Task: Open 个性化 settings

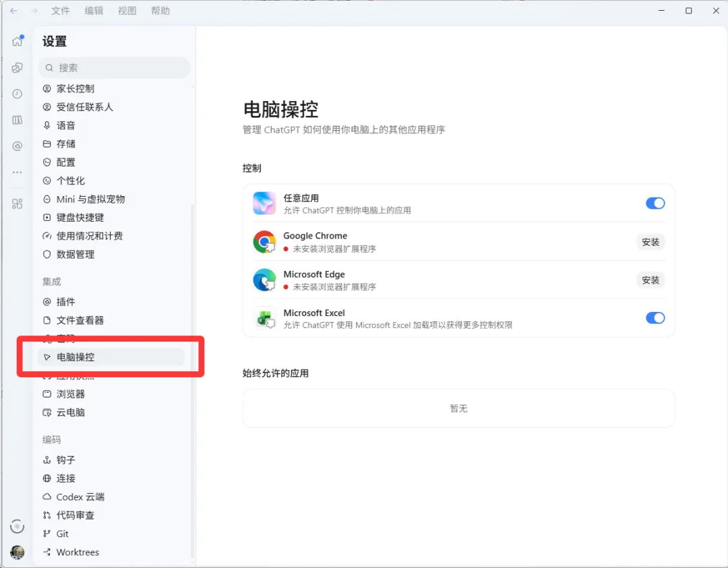Action: [x=111, y=181]
